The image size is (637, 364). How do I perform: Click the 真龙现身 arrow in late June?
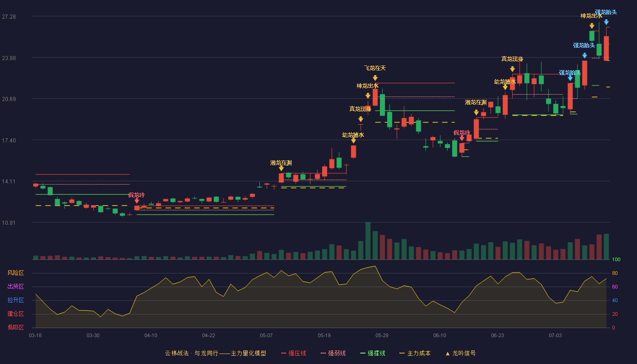click(x=512, y=69)
